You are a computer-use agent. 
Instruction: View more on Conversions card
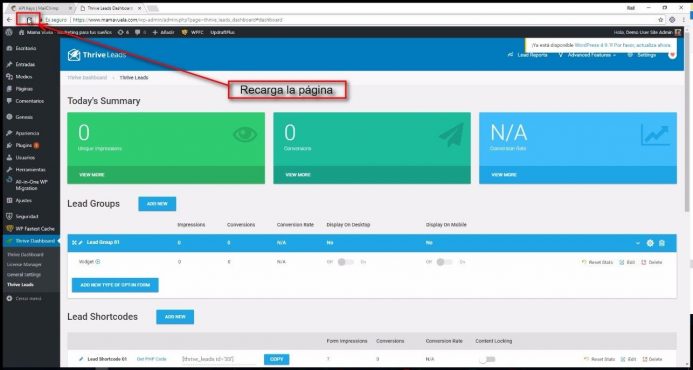(298, 175)
